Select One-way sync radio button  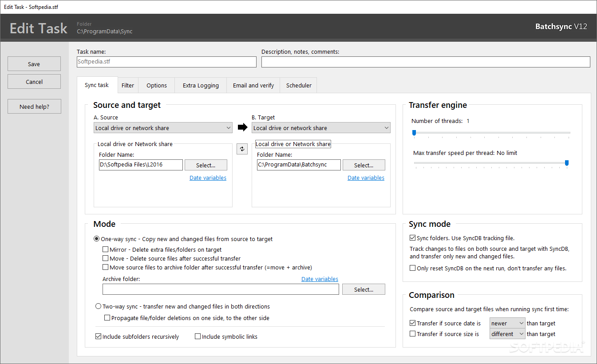97,239
